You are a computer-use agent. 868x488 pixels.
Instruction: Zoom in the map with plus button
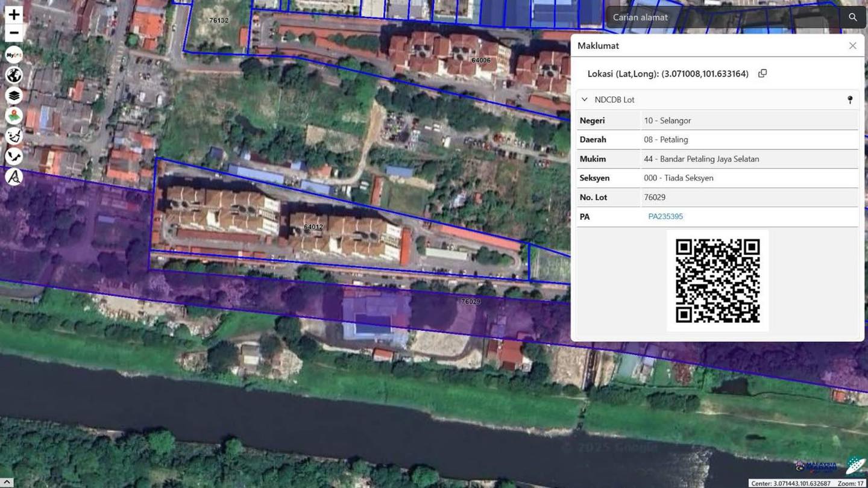coord(14,14)
